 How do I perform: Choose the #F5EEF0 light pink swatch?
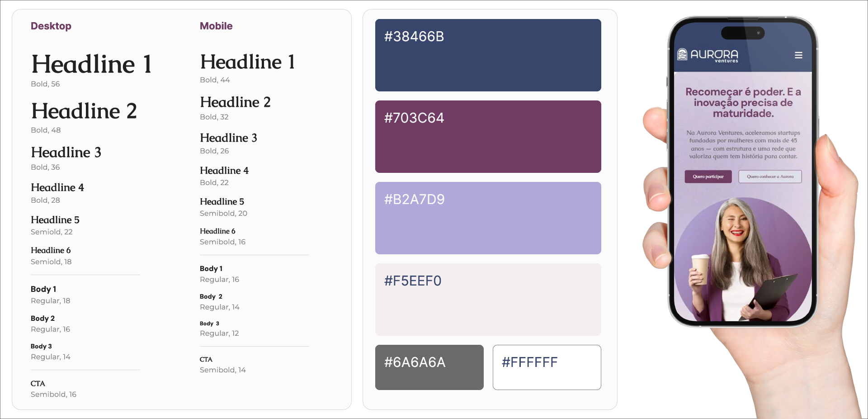pos(488,300)
